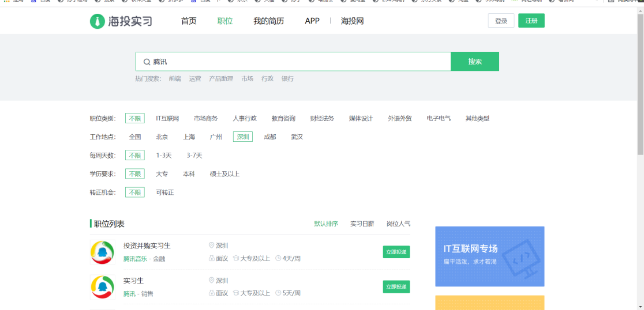This screenshot has width=644, height=310.
Task: Open 投资并购实习生 job title
Action: click(147, 245)
